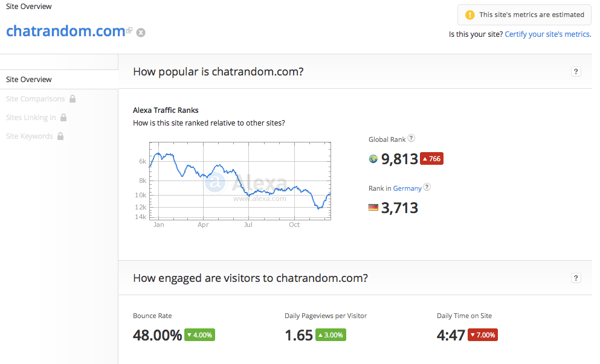
Task: Click the green 3.00% pageviews change badge
Action: 331,335
